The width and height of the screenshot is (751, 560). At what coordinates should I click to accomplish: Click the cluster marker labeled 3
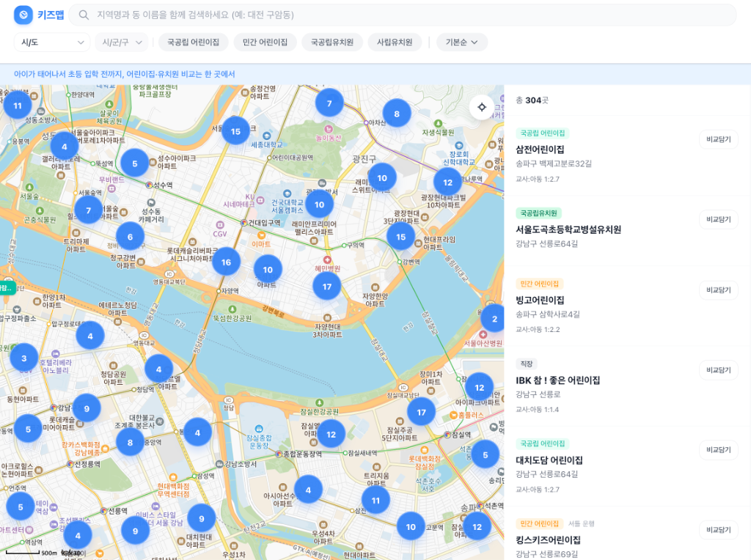tap(24, 358)
